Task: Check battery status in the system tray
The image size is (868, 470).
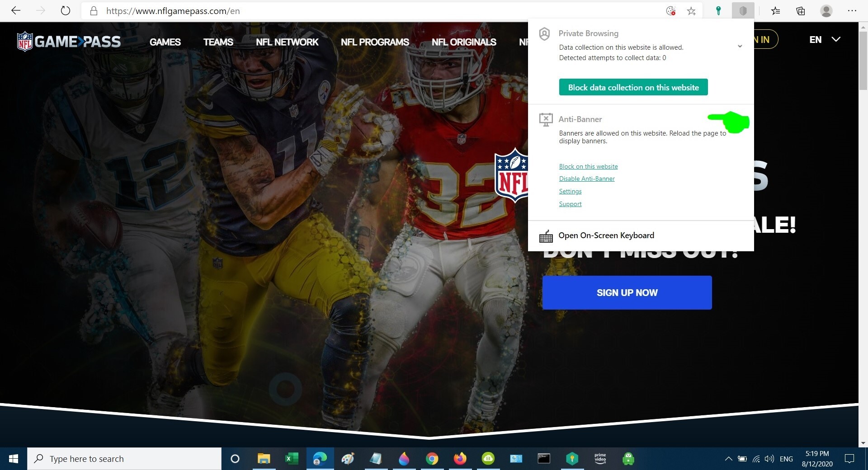Action: pos(742,459)
